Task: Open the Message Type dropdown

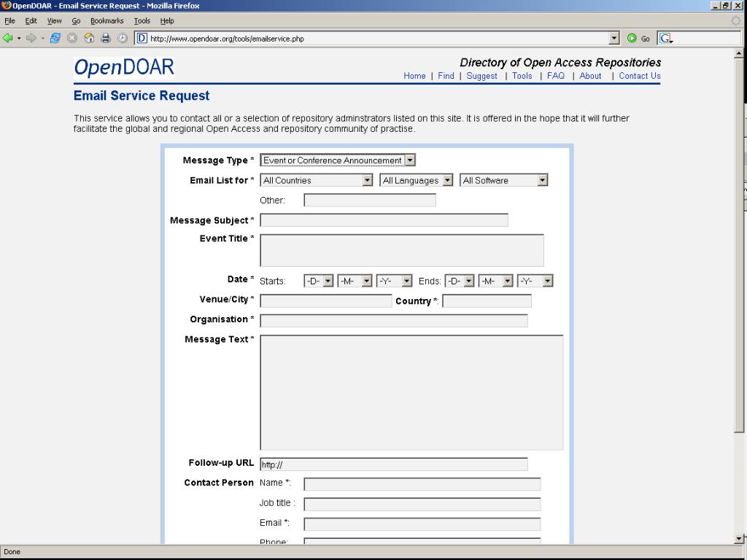Action: [338, 160]
